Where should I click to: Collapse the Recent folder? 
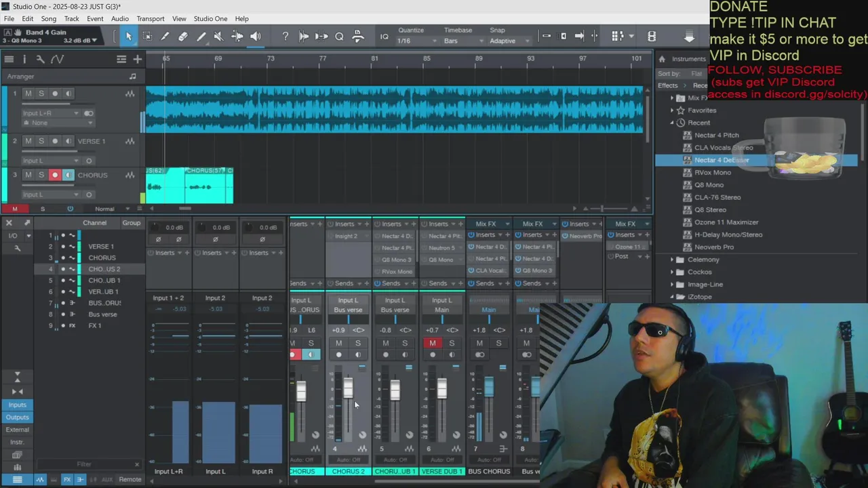tap(672, 123)
